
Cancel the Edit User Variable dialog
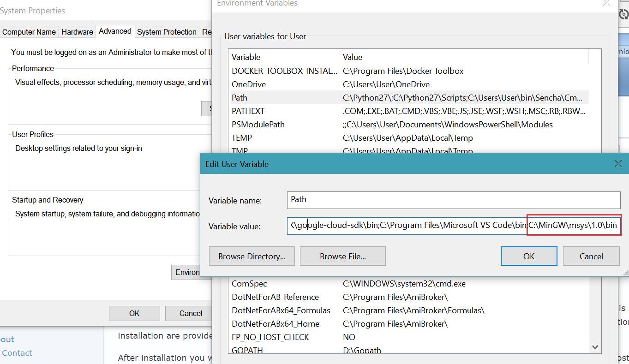tap(591, 256)
